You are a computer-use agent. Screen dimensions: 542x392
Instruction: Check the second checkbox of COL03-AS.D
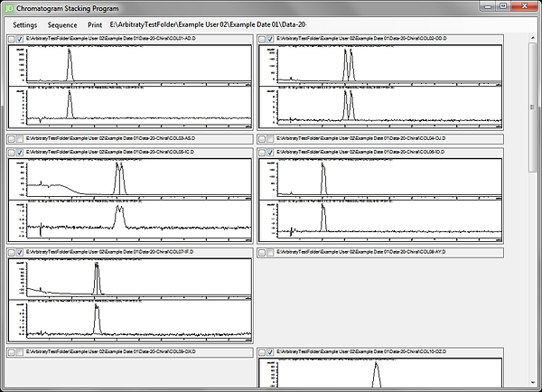point(20,138)
